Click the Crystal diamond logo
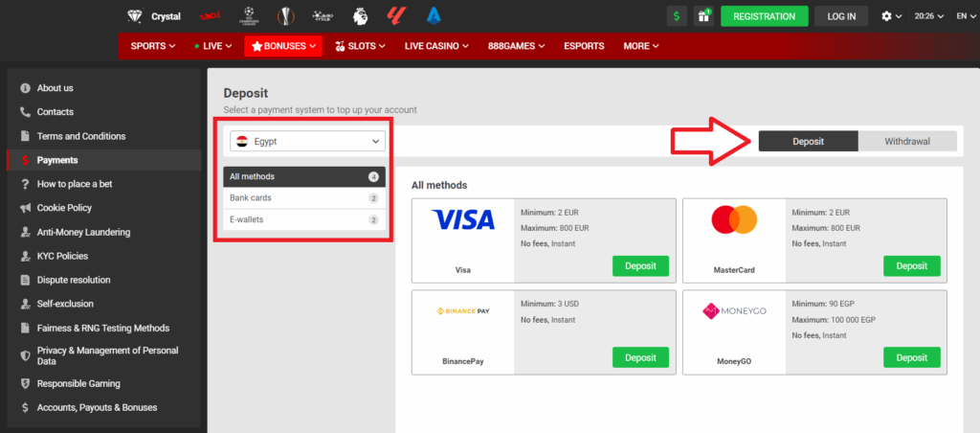980x433 pixels. point(154,16)
